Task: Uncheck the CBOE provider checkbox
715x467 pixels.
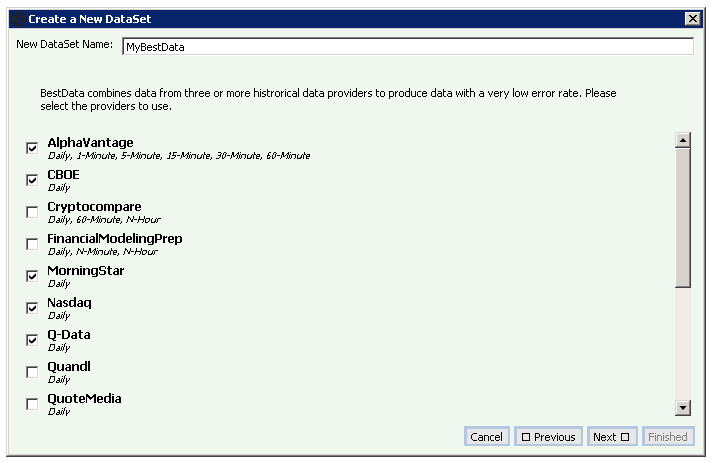Action: coord(32,180)
